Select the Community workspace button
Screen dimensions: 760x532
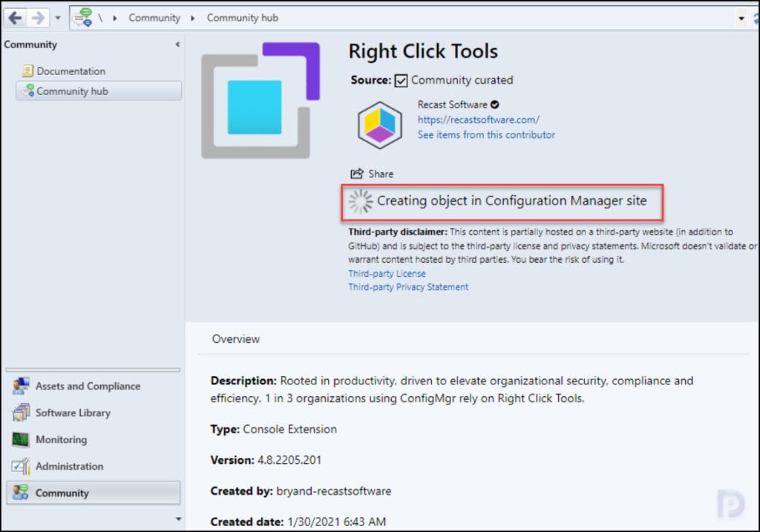pos(94,493)
